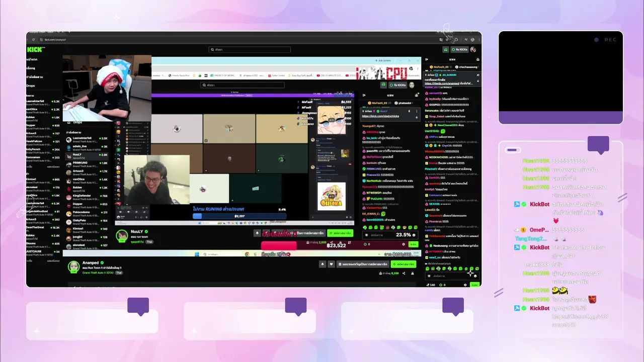Click chachaaasung in the top gifters row
This screenshot has width=644, height=362.
pos(468,67)
